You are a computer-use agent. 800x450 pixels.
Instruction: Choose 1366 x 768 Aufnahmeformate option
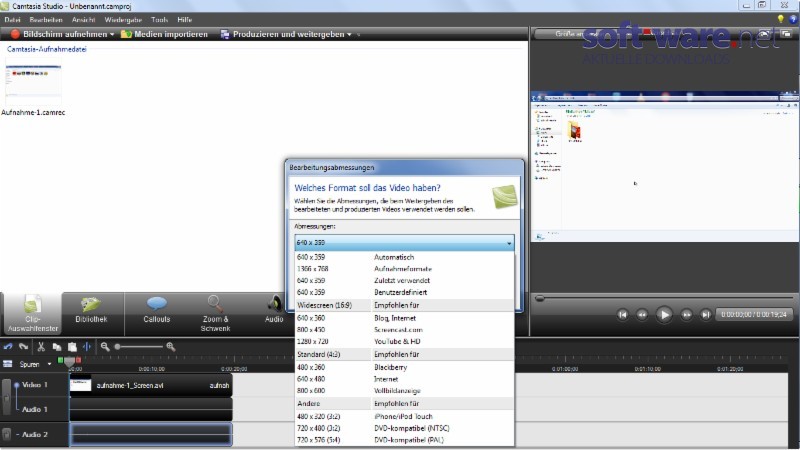(x=405, y=269)
